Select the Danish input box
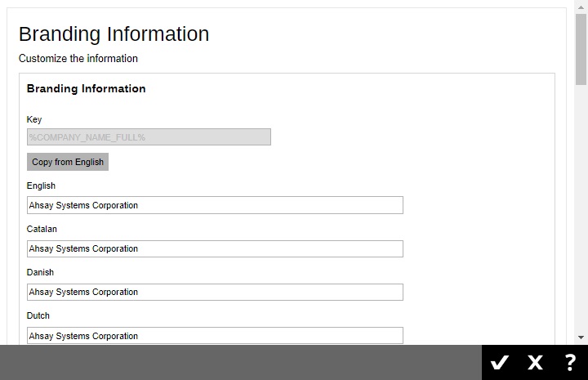The image size is (588, 380). (x=215, y=292)
